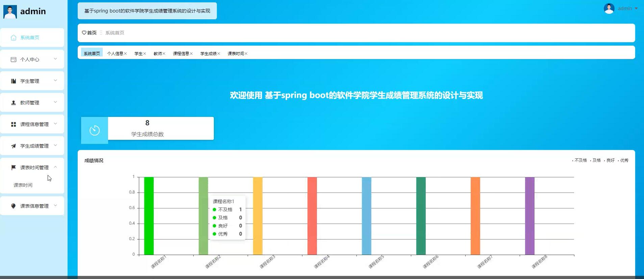Click the 课程名称2 light green bar

(203, 216)
